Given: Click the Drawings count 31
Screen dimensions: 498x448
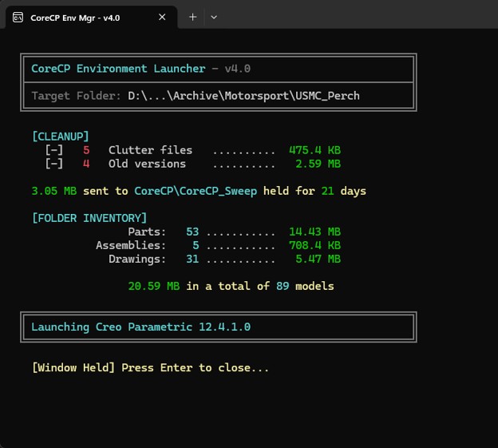Looking at the screenshot, I should (x=192, y=259).
